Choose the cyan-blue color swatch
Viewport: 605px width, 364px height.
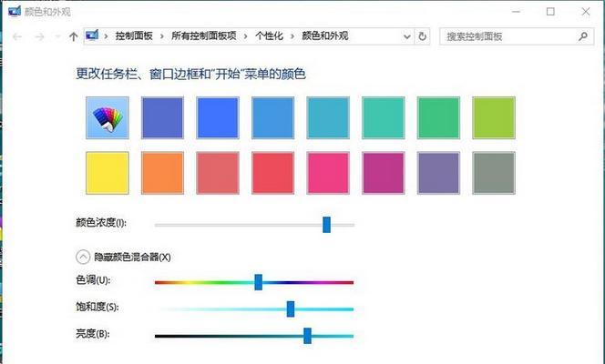pyautogui.click(x=328, y=118)
